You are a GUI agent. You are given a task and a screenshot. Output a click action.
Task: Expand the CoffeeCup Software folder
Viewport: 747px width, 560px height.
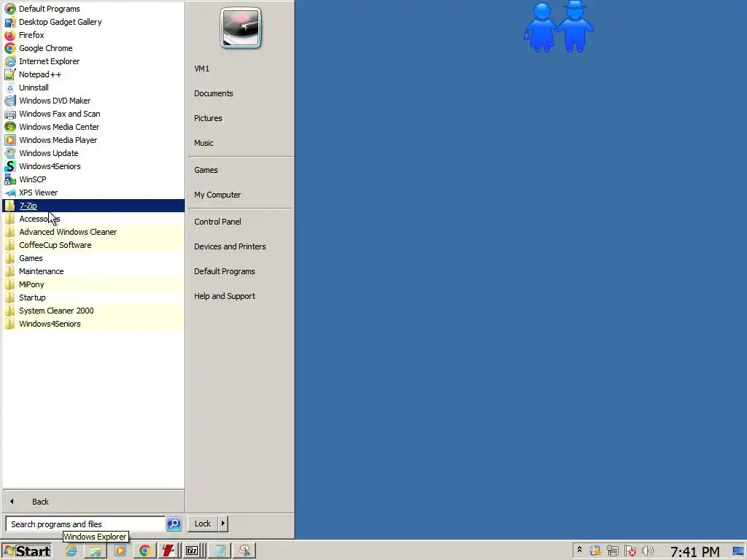(93, 245)
